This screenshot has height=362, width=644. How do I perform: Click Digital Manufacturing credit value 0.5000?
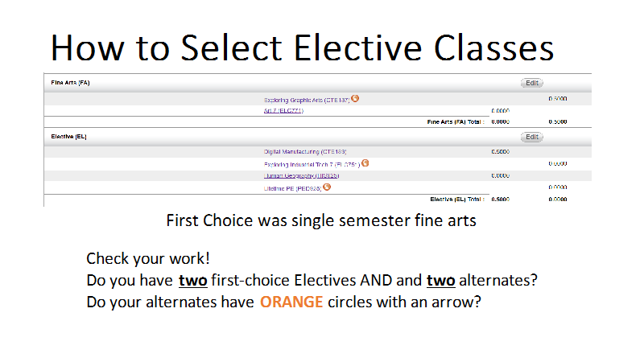click(500, 152)
